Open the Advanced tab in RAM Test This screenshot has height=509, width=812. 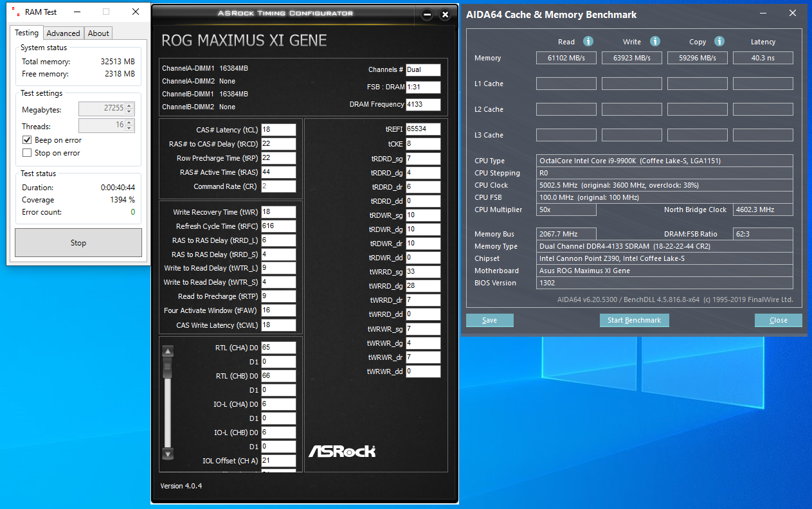tap(63, 33)
